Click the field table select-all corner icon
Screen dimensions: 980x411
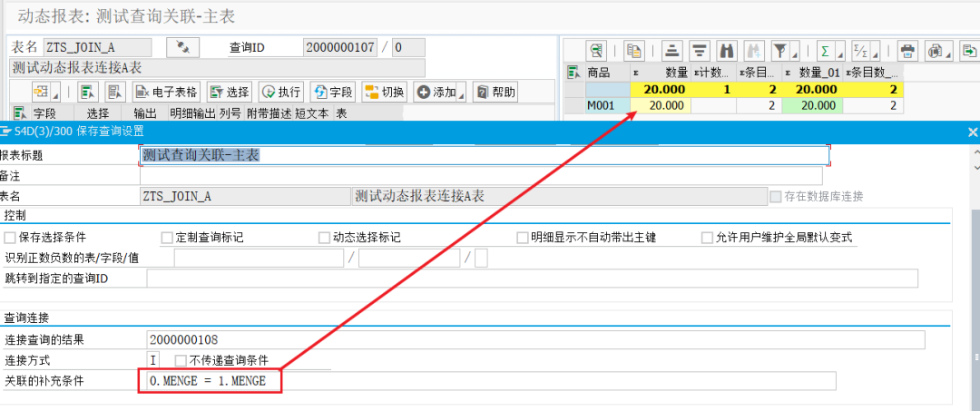click(21, 113)
